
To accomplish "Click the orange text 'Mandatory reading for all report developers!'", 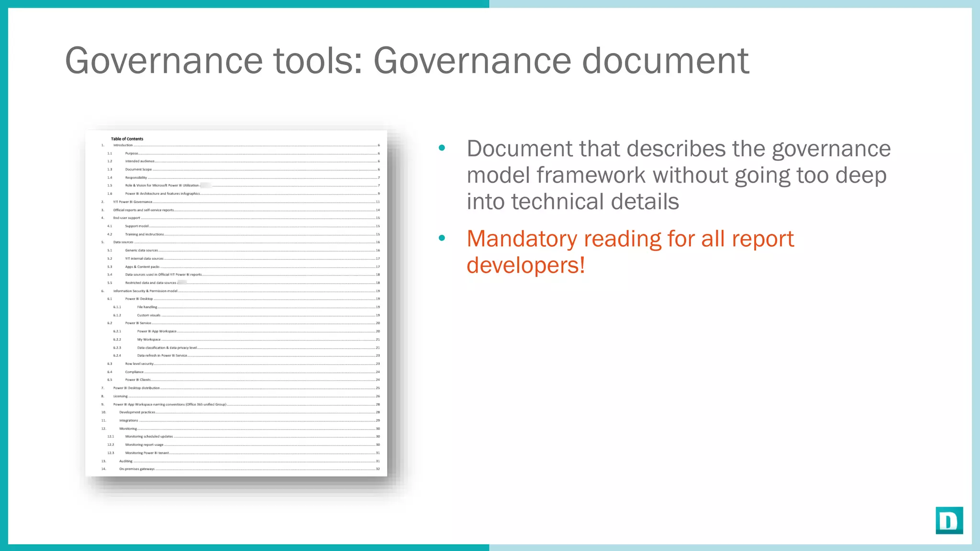I will (x=630, y=252).
